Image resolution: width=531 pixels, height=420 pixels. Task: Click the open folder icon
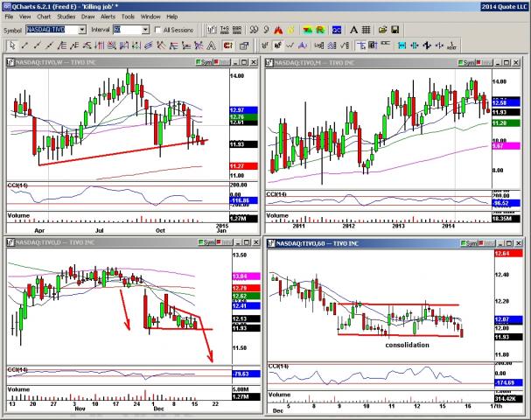tap(382, 30)
